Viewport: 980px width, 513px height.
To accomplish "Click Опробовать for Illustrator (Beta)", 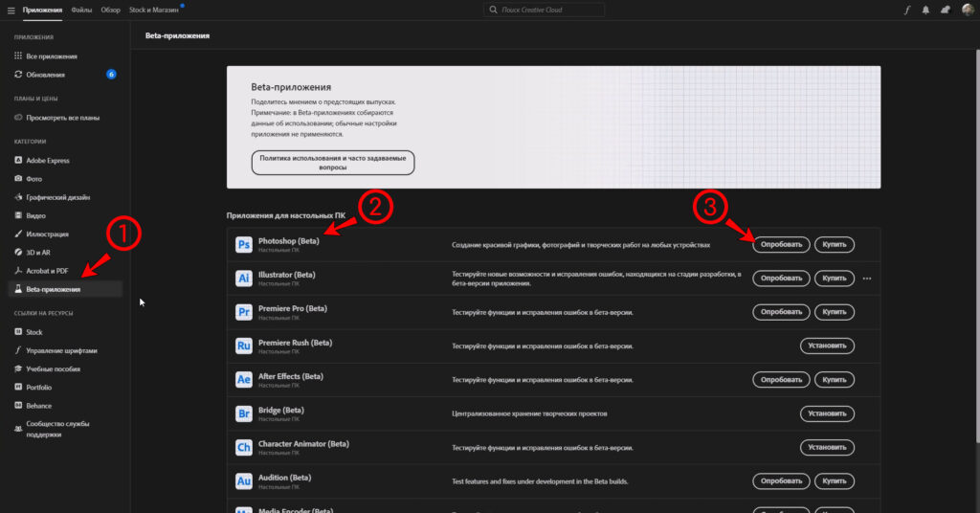I will (x=781, y=279).
